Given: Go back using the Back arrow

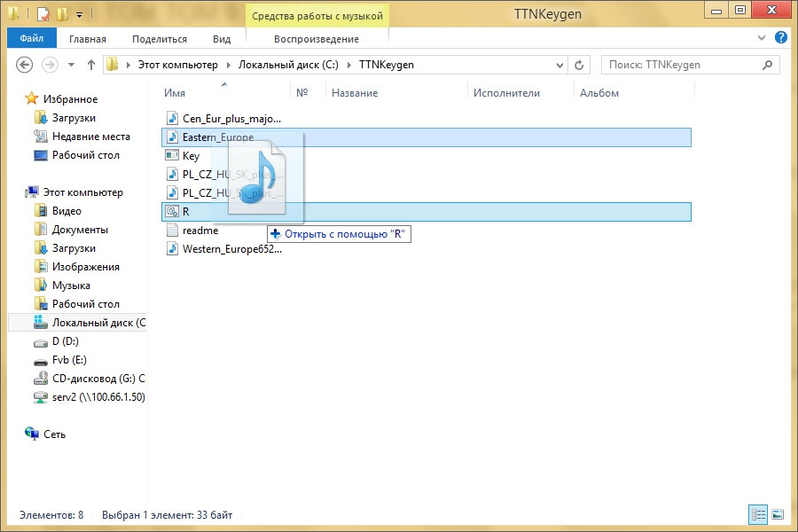Looking at the screenshot, I should click(25, 65).
